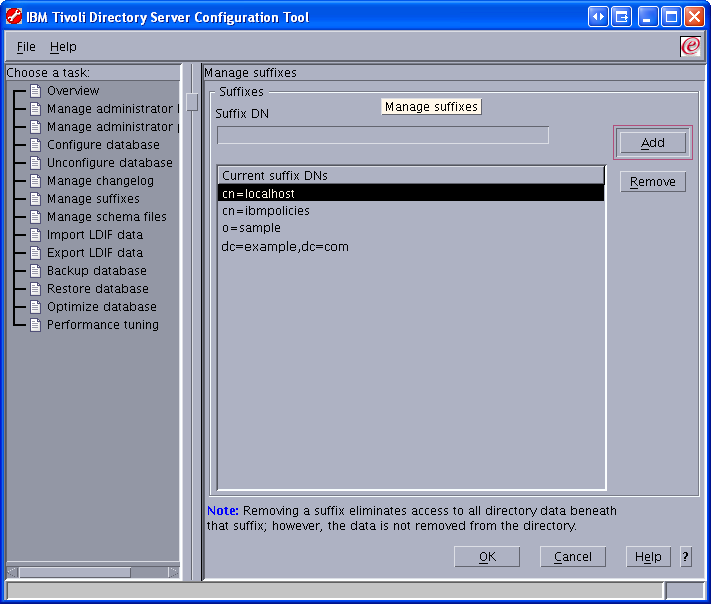Screen dimensions: 711x604
Task: Select Backup database task
Action: [97, 271]
